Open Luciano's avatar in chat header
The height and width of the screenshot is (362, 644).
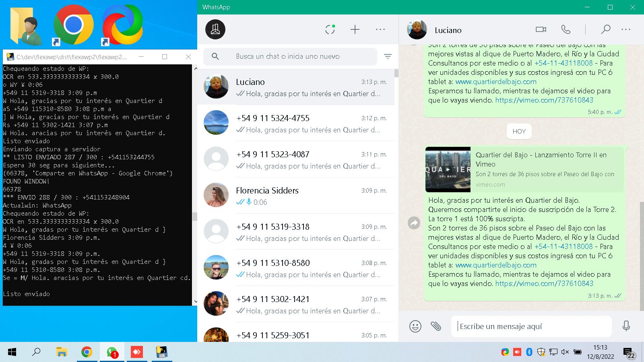(417, 29)
